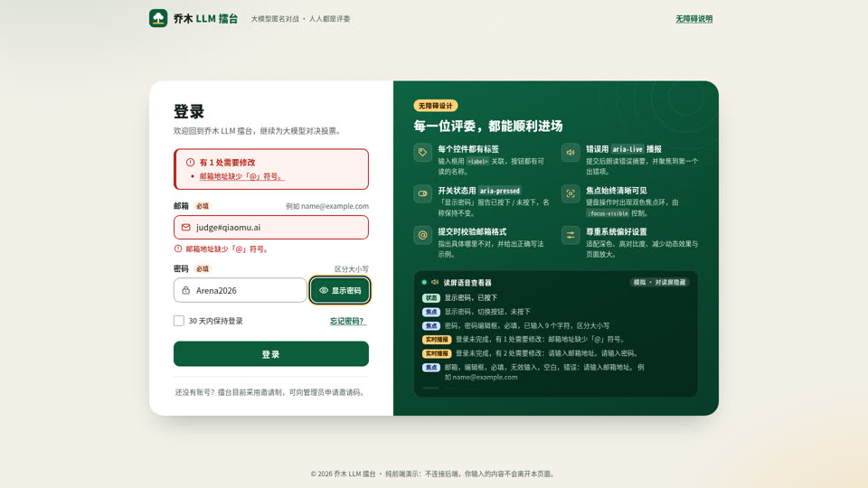Toggle the 显示密码 button
This screenshot has width=868, height=488.
340,290
